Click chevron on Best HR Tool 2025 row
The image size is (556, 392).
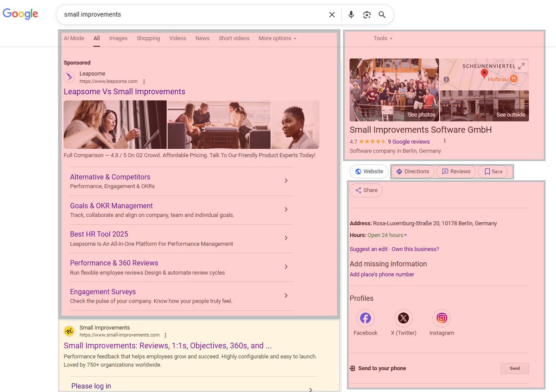(286, 238)
